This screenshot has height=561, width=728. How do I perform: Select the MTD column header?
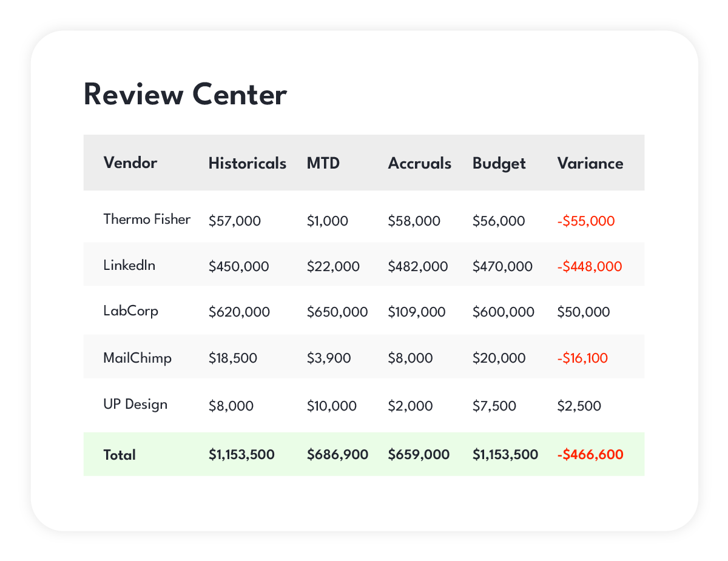coord(323,163)
